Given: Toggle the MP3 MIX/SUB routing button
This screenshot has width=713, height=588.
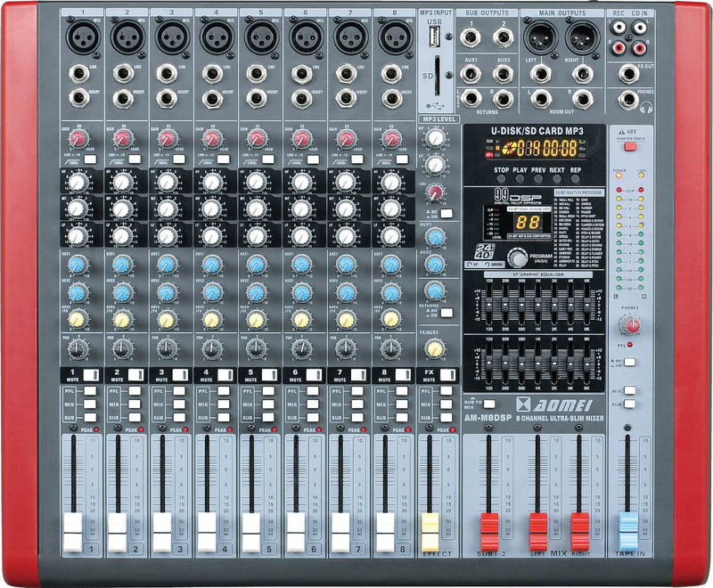Looking at the screenshot, I should click(x=447, y=213).
